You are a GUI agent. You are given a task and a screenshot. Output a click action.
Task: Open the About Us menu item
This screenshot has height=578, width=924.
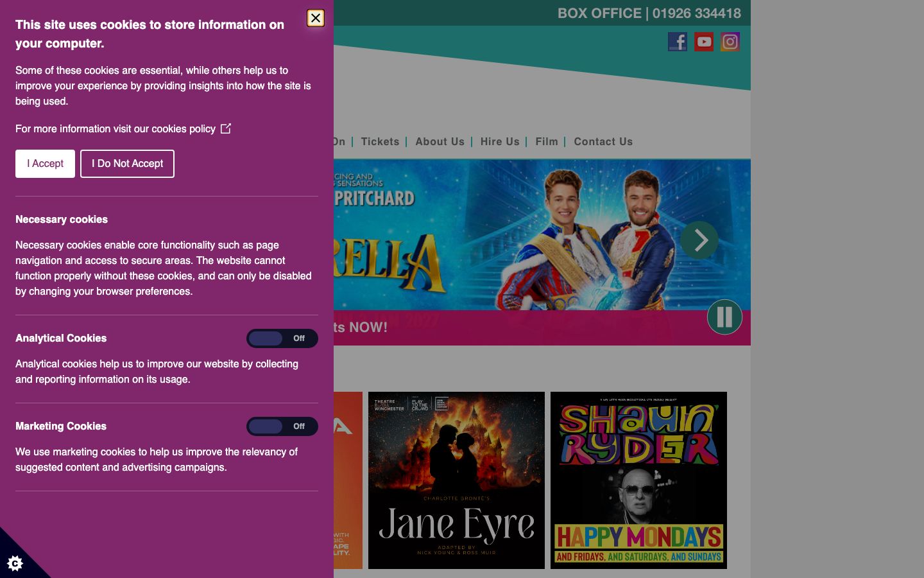(440, 141)
